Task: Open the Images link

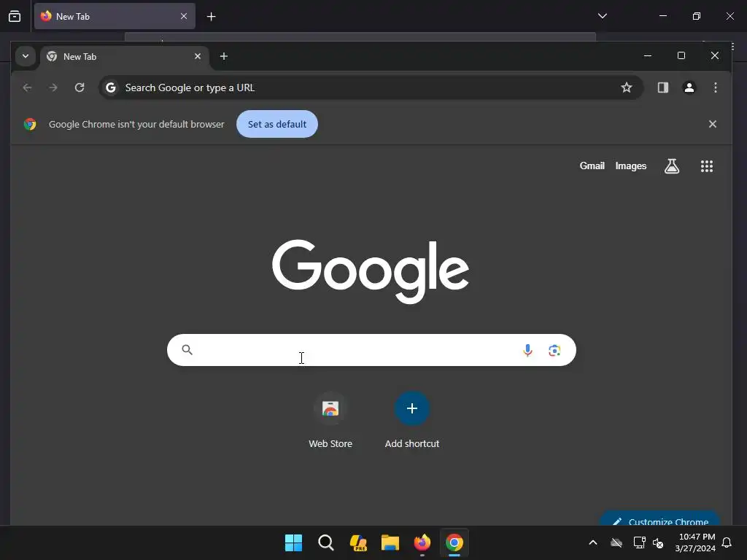Action: click(x=630, y=166)
